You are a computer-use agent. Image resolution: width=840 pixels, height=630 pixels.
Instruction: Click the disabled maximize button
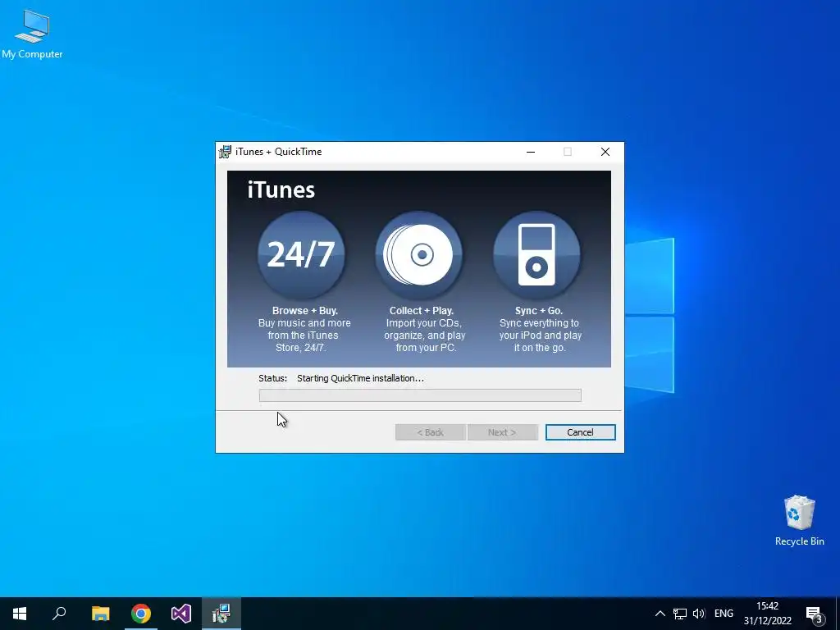point(568,152)
